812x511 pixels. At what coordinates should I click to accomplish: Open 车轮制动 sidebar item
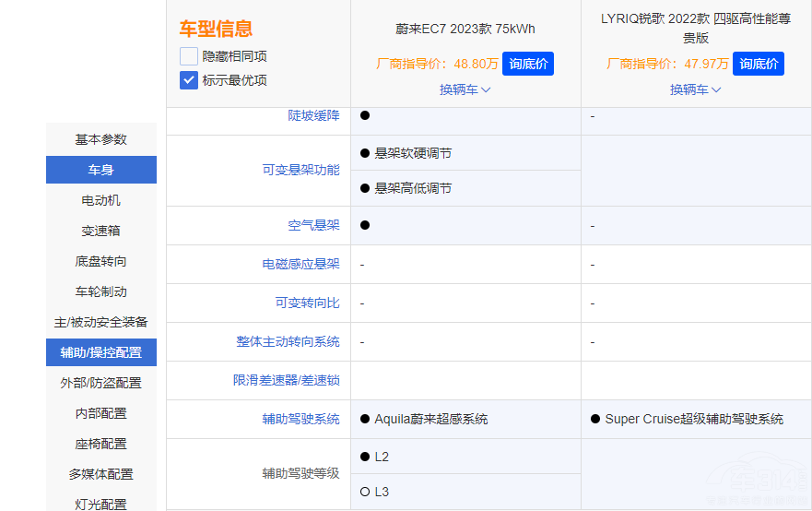(x=101, y=291)
